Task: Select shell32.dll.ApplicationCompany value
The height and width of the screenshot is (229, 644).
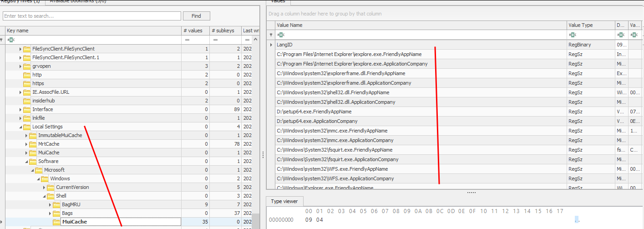Action: click(x=336, y=102)
